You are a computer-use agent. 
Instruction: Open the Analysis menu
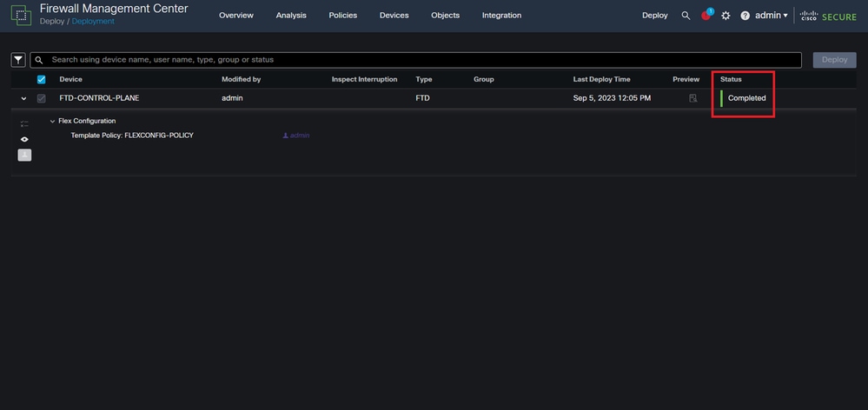click(x=291, y=16)
